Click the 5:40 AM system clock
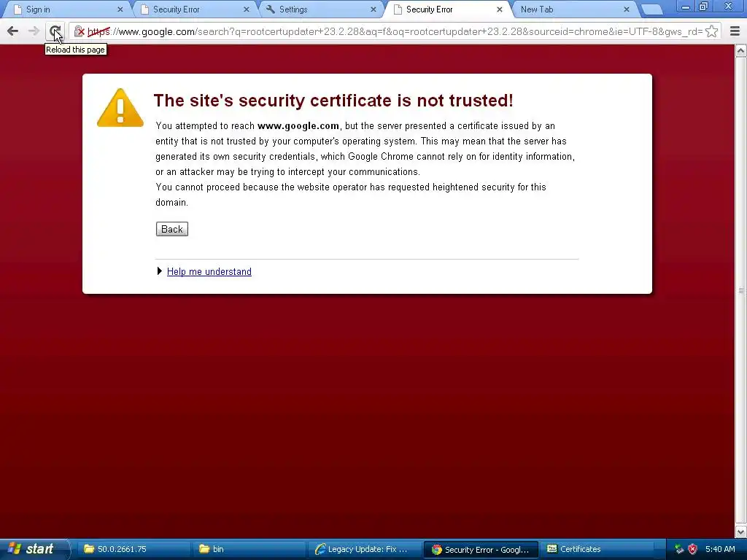The height and width of the screenshot is (560, 747). click(x=720, y=549)
